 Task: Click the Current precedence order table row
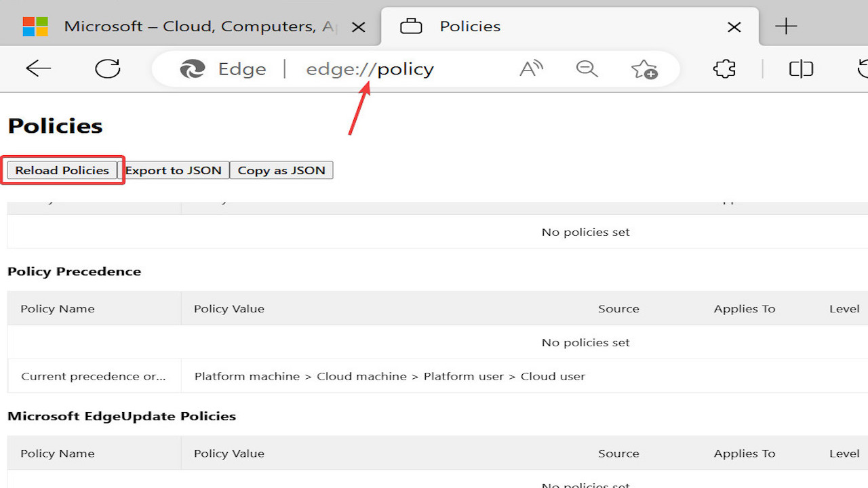[x=94, y=375]
